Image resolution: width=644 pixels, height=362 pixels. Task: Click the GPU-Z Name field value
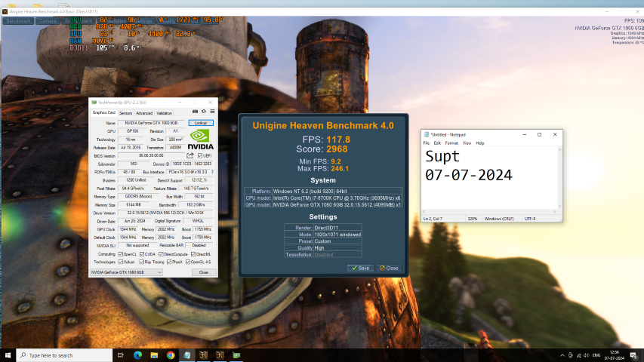pyautogui.click(x=152, y=123)
